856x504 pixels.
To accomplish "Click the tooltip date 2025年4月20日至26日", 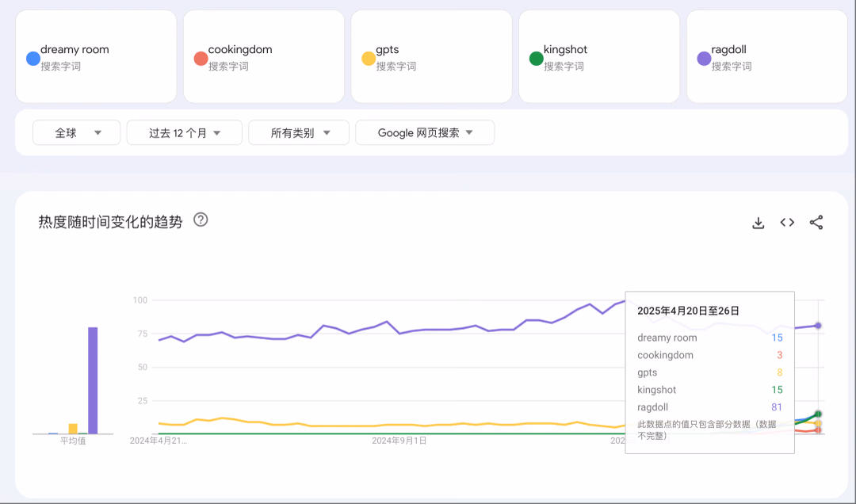I will (x=688, y=311).
